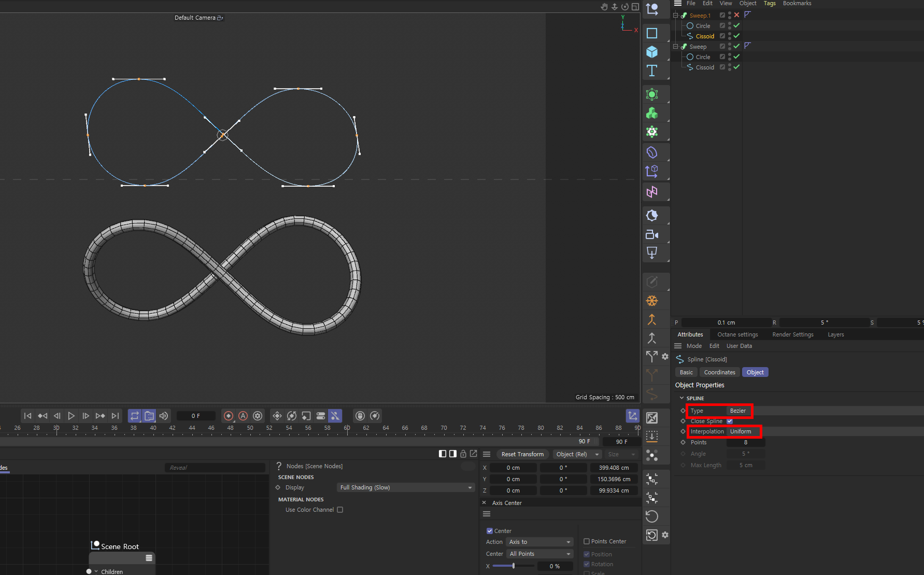924x575 pixels.
Task: Toggle Sweep object's green enable checkmark
Action: coord(736,46)
